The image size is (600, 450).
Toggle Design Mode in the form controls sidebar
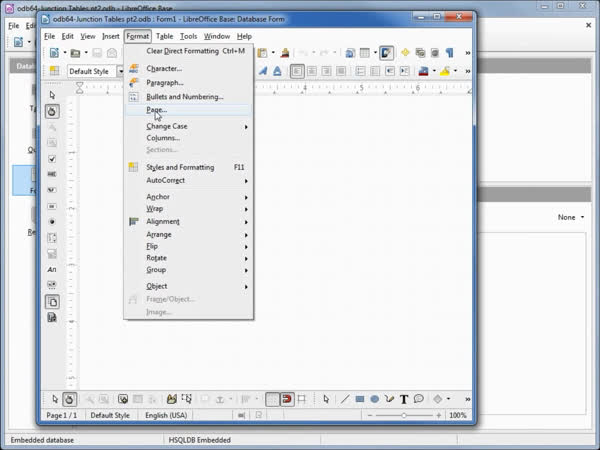(x=52, y=111)
